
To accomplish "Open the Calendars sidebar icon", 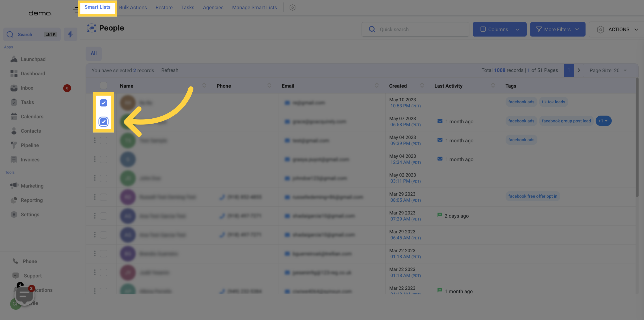I will 14,116.
